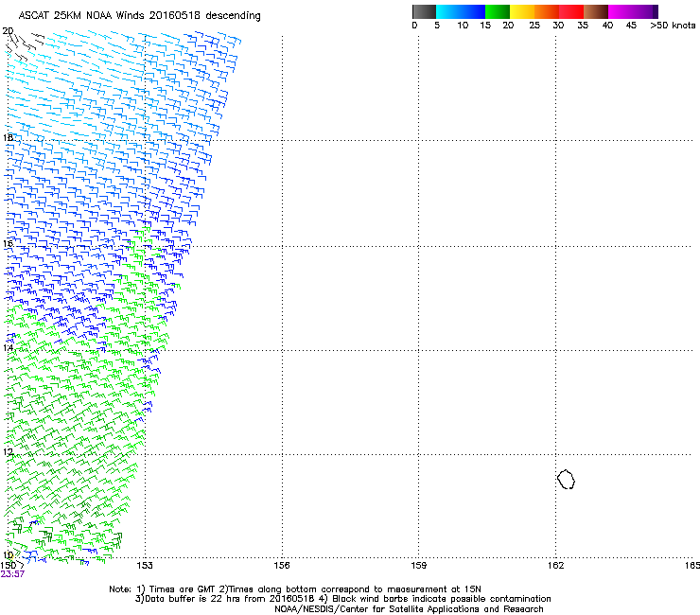The height and width of the screenshot is (615, 700).
Task: Click the latitude label '20'
Action: coord(8,31)
